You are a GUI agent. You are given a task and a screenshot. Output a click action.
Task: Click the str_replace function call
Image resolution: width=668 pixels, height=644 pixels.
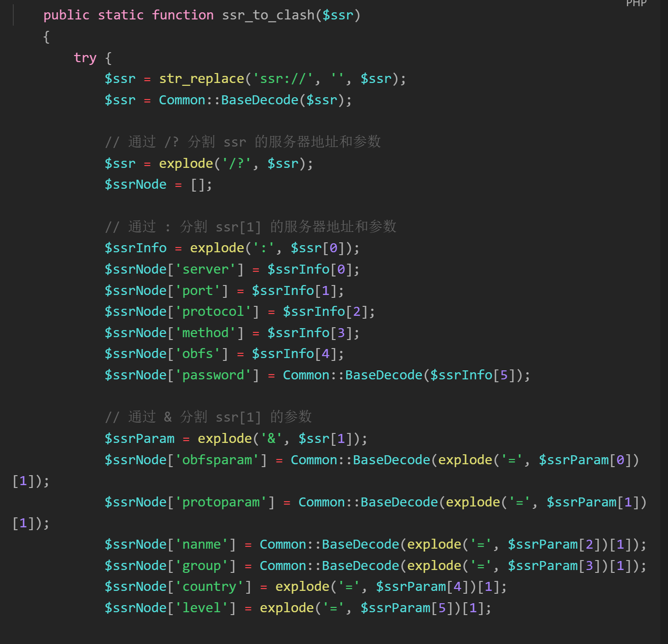pyautogui.click(x=201, y=79)
